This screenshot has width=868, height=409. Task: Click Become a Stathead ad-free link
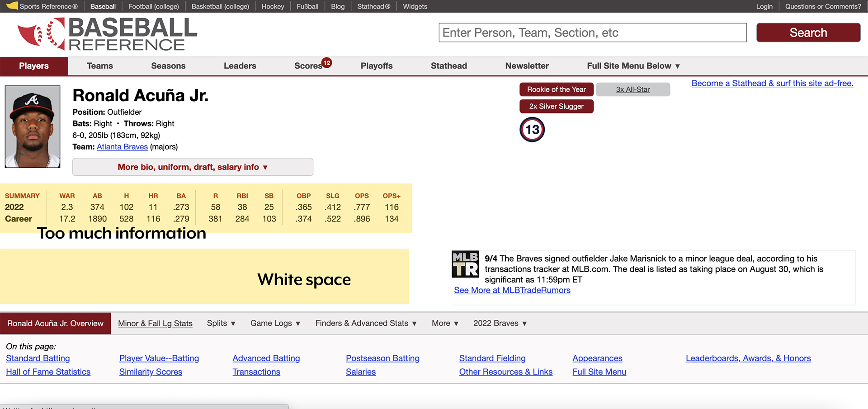click(x=773, y=83)
